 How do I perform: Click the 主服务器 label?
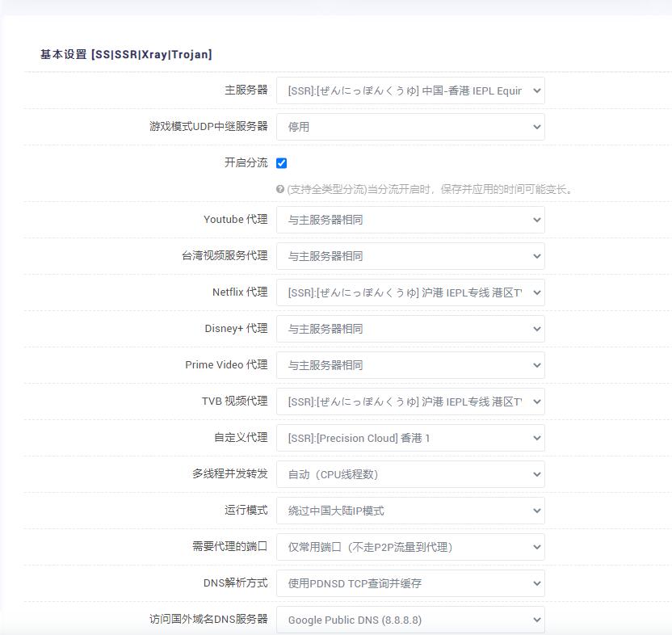[246, 90]
